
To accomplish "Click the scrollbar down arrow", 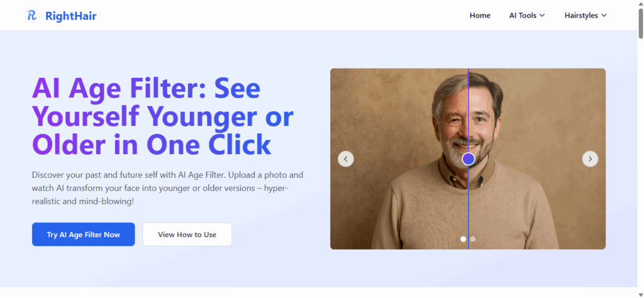I will coord(641,295).
